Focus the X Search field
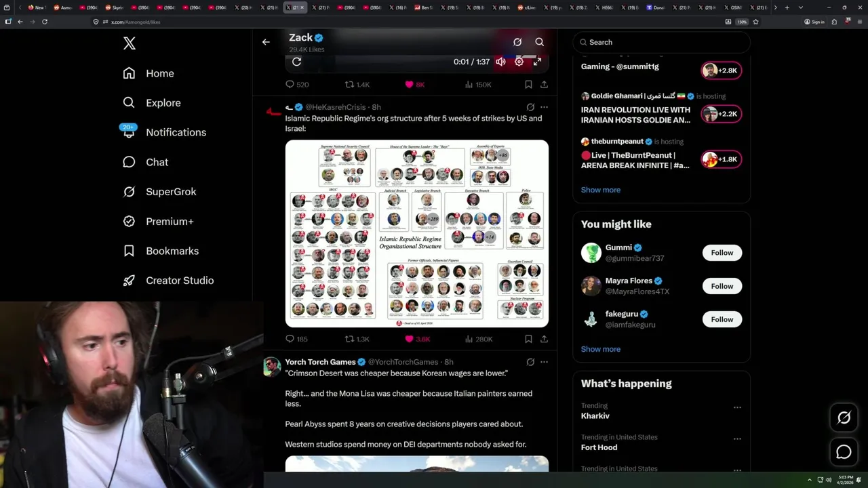This screenshot has width=868, height=488. pos(661,42)
